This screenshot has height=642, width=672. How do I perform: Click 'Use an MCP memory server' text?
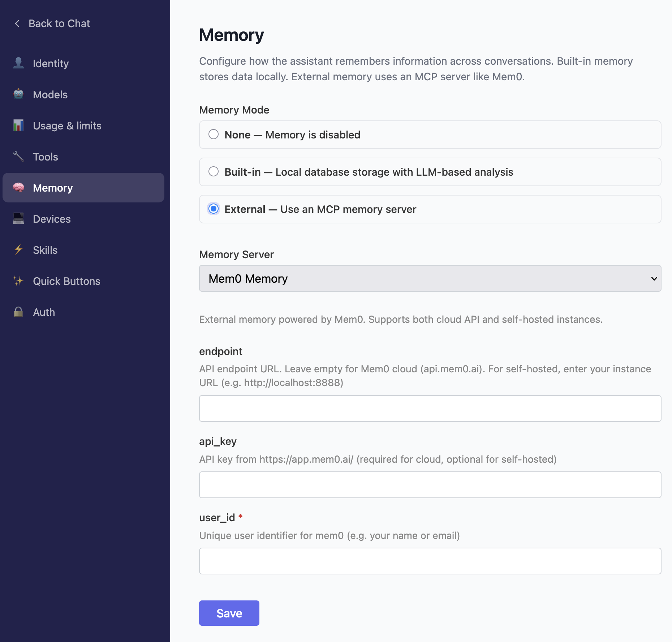click(348, 209)
